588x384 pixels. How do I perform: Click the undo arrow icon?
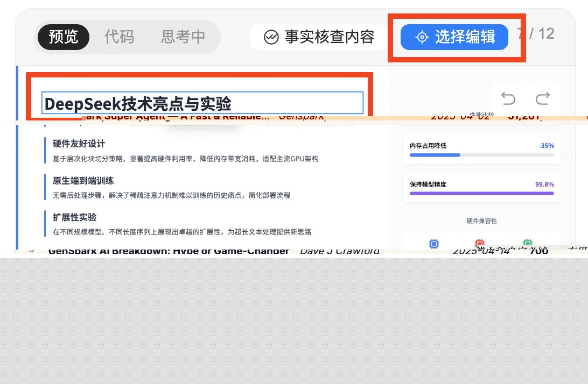508,99
